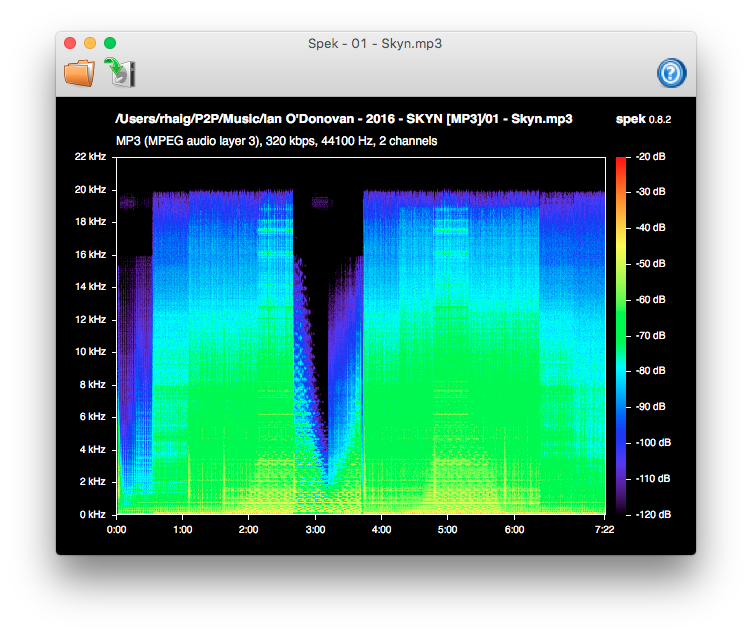Click the -30 dB legend label
Viewport: 752px width, 635px height.
click(x=650, y=191)
